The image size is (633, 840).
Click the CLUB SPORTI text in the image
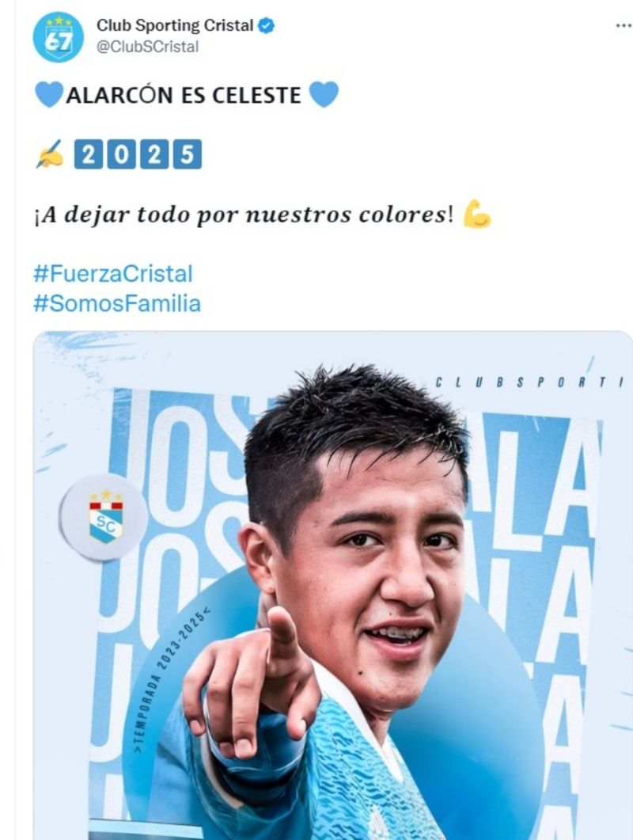[x=529, y=382]
